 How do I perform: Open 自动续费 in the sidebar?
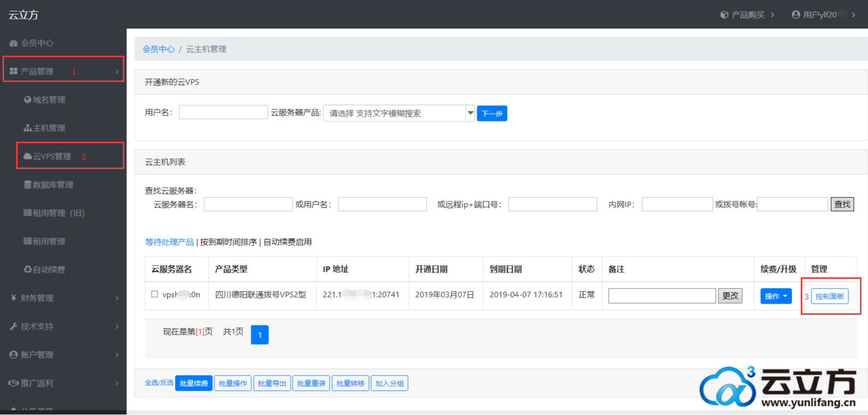pos(49,270)
